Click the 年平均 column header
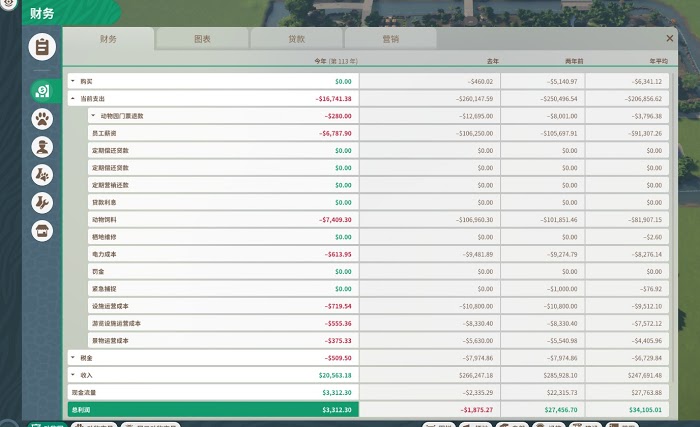The width and height of the screenshot is (700, 427). pos(659,61)
